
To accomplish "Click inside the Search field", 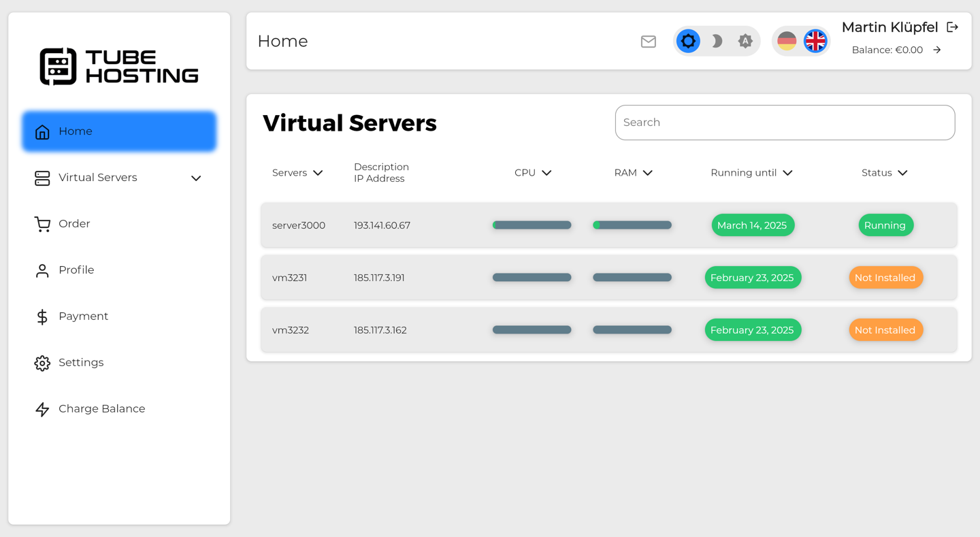I will click(x=785, y=122).
